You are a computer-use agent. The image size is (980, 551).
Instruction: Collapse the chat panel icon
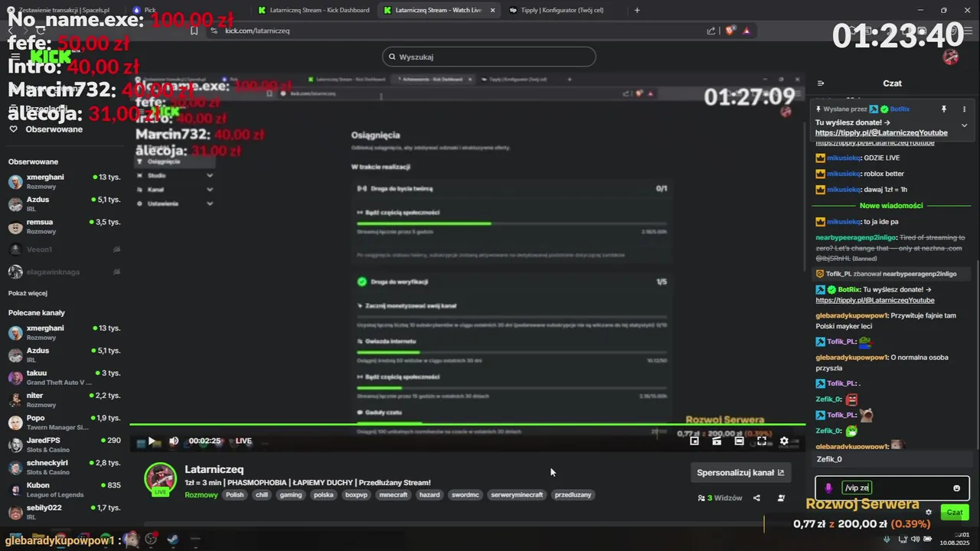pos(821,83)
